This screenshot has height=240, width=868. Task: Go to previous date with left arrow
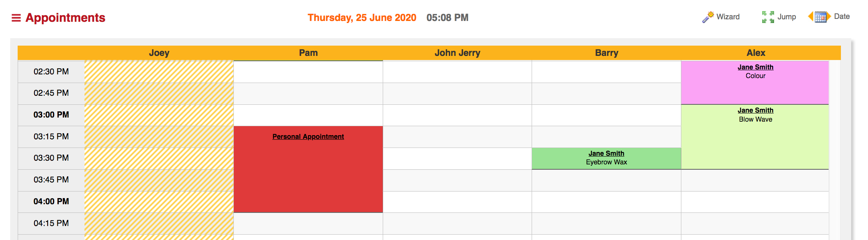pyautogui.click(x=811, y=16)
